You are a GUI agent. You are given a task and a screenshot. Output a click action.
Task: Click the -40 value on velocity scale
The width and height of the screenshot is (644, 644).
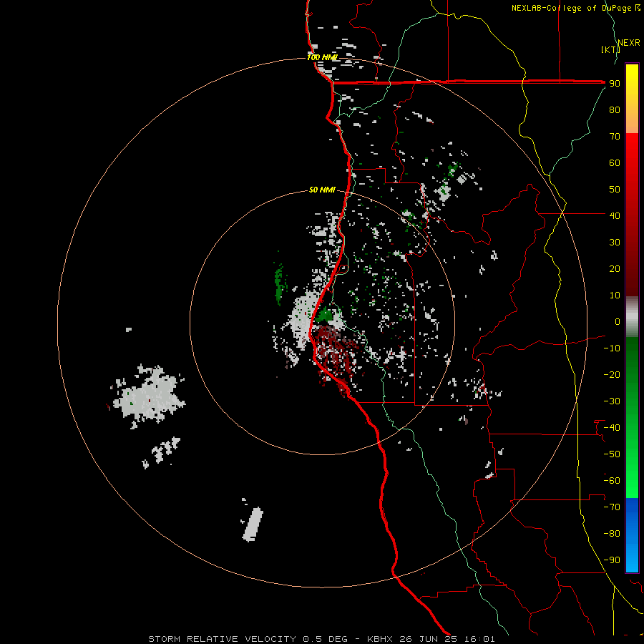pyautogui.click(x=612, y=428)
